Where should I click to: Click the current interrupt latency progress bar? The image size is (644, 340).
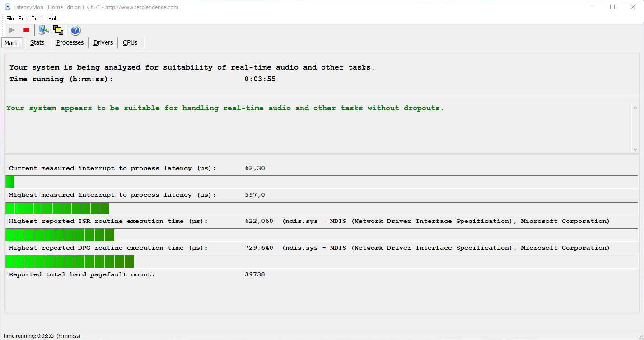pyautogui.click(x=322, y=182)
